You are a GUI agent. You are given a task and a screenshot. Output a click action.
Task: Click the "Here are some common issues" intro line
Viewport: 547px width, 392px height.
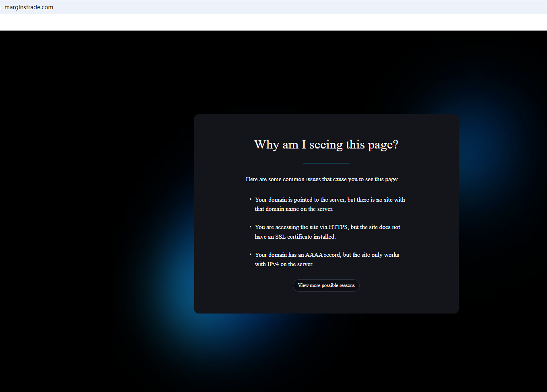[x=322, y=179]
